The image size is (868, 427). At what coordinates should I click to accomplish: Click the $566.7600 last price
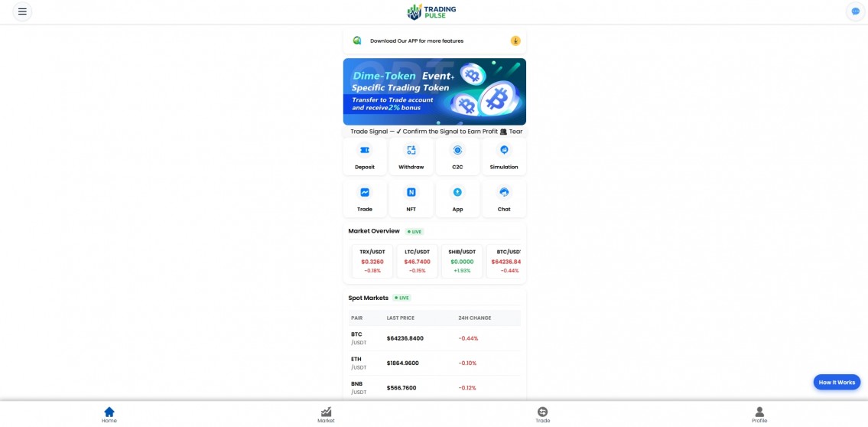point(401,388)
